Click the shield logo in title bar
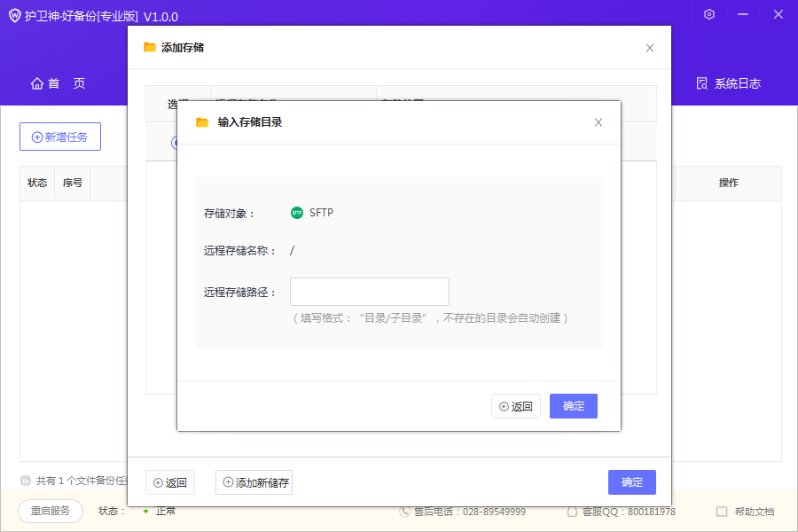Viewport: 798px width, 532px height. pyautogui.click(x=15, y=16)
